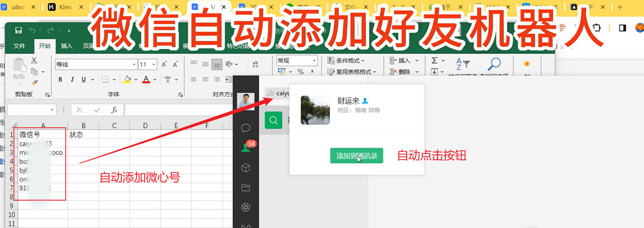Decrease the font size
The height and width of the screenshot is (228, 644).
point(175,64)
